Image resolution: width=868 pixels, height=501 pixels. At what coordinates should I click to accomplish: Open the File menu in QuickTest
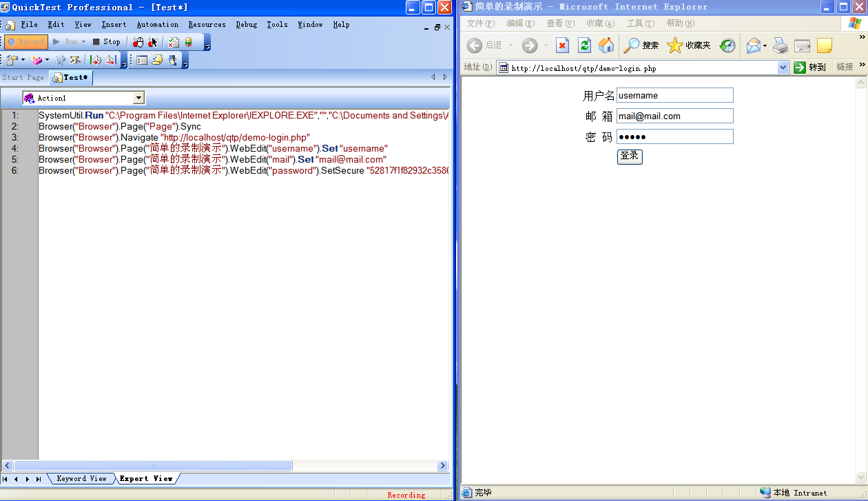coord(29,24)
